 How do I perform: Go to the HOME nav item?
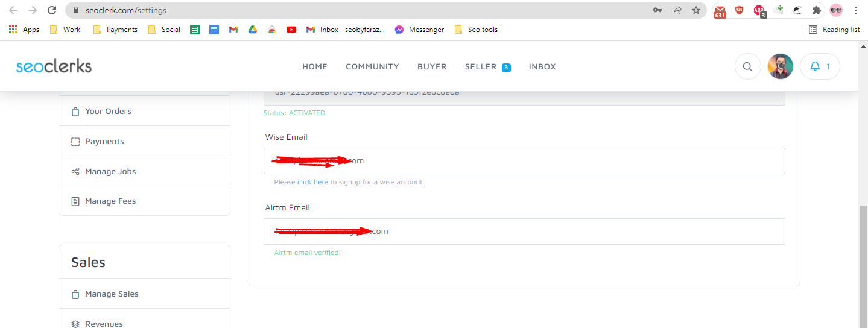[315, 67]
